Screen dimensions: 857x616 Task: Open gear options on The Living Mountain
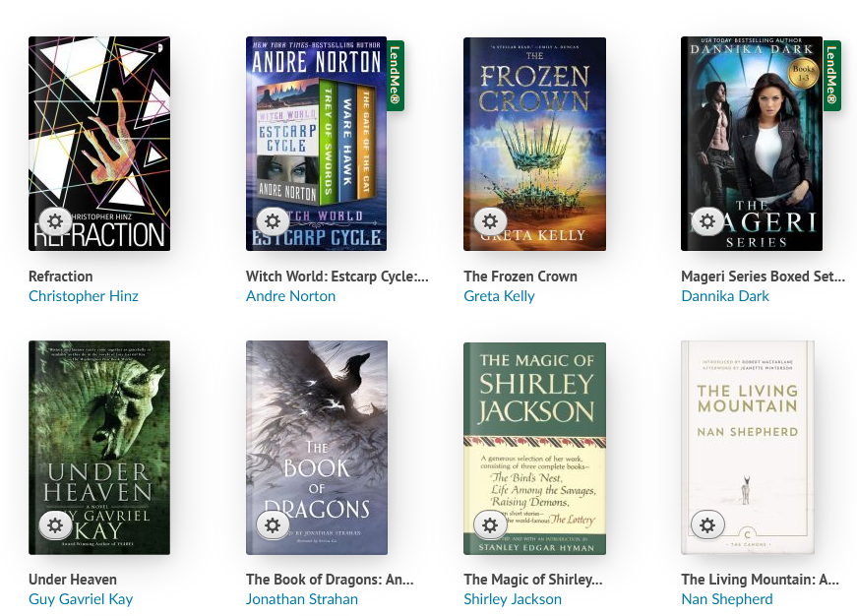tap(707, 525)
